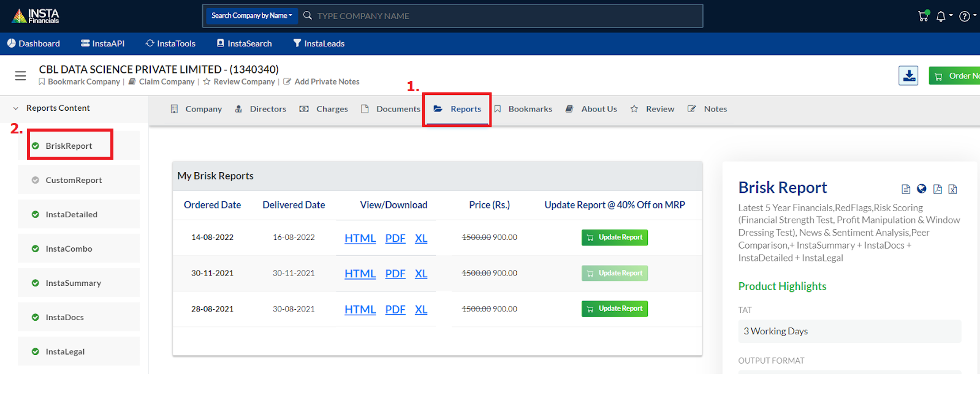Open the Notes tab

tap(707, 109)
